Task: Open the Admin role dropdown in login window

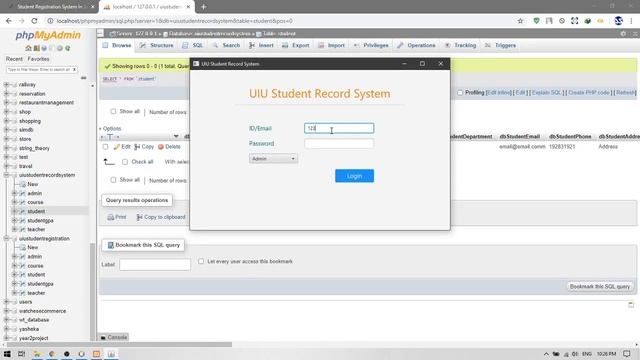Action: click(x=273, y=159)
